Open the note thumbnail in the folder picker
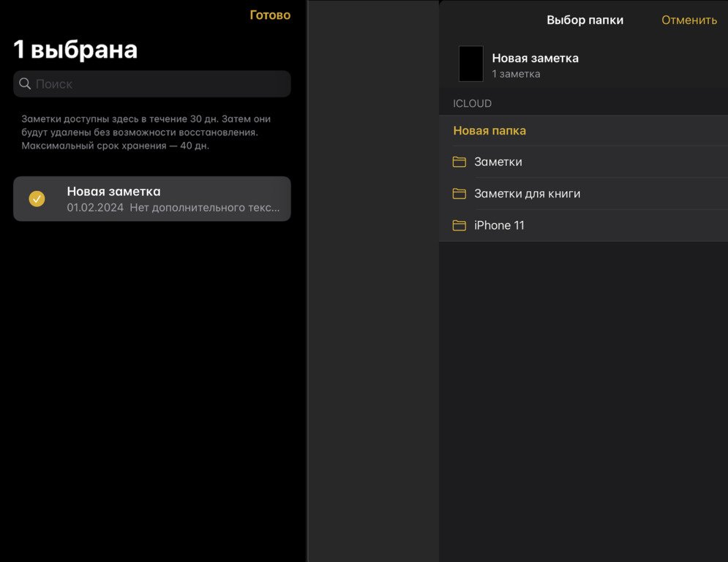Screen dimensions: 728x562 [x=470, y=64]
